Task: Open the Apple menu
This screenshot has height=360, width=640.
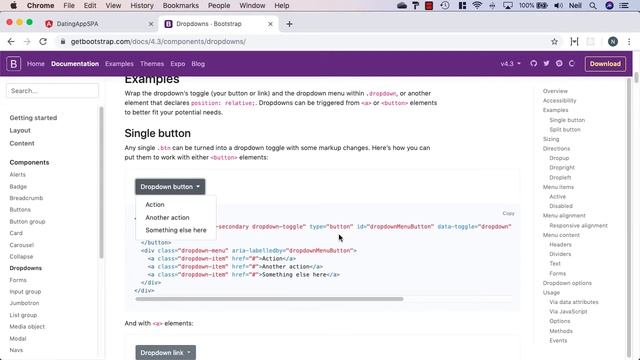Action: coord(13,5)
